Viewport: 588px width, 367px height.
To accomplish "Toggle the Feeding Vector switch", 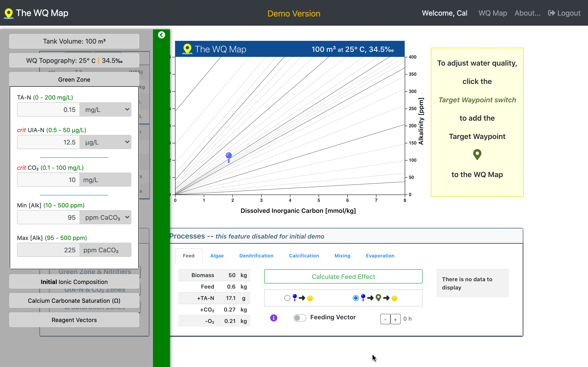I will tap(300, 318).
